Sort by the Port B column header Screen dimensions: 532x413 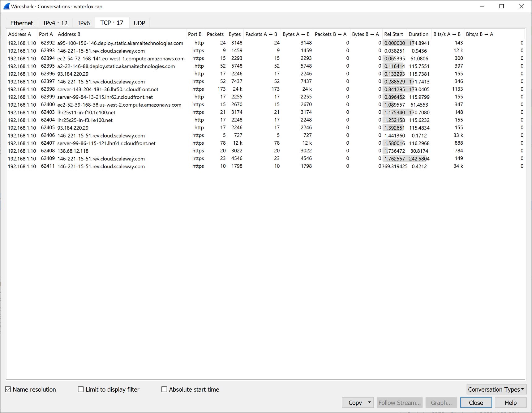coord(195,34)
